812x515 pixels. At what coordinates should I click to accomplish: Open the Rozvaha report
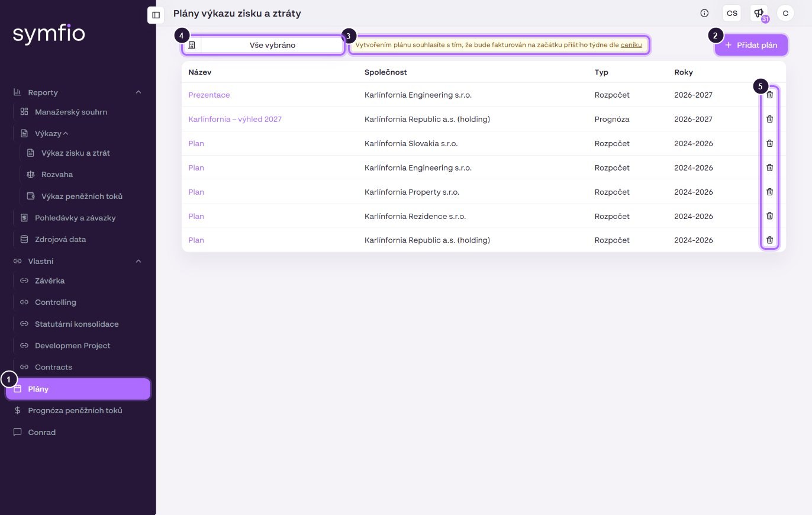pos(57,175)
